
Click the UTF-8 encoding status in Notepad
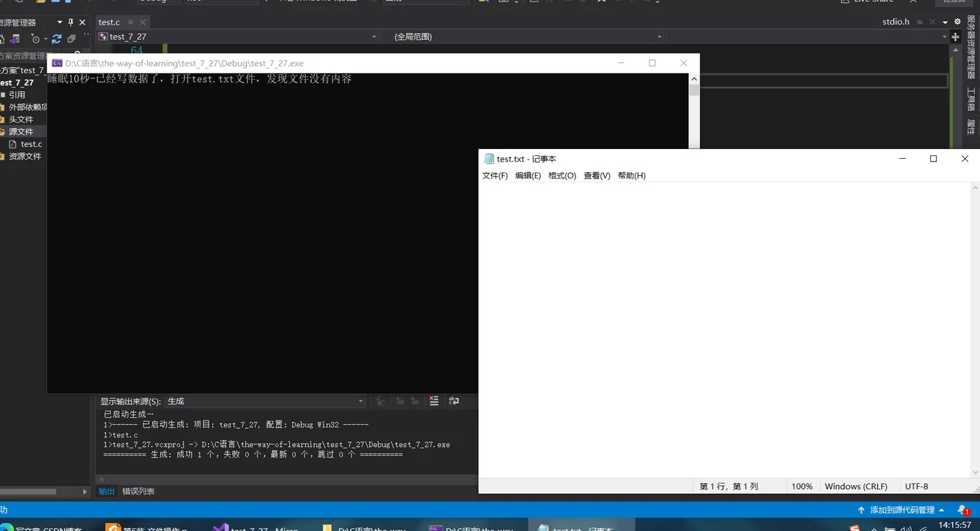click(x=916, y=486)
